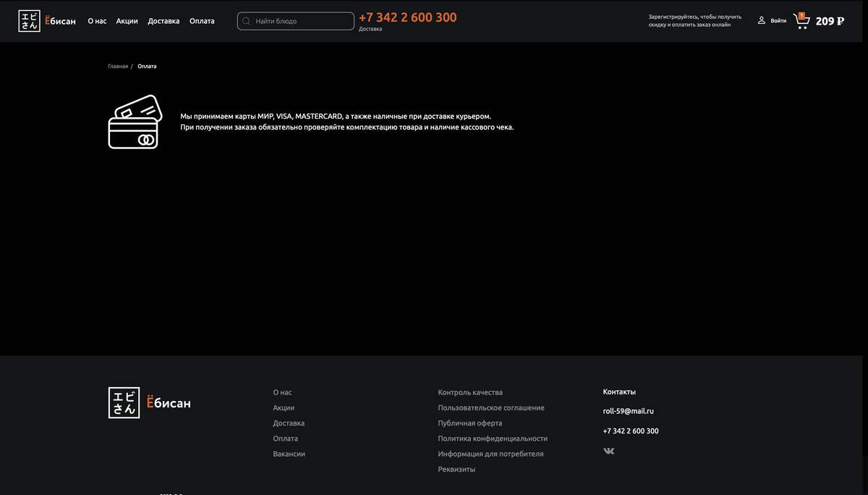Click the roll-59@mail.ru email address
The width and height of the screenshot is (868, 495).
click(x=628, y=411)
